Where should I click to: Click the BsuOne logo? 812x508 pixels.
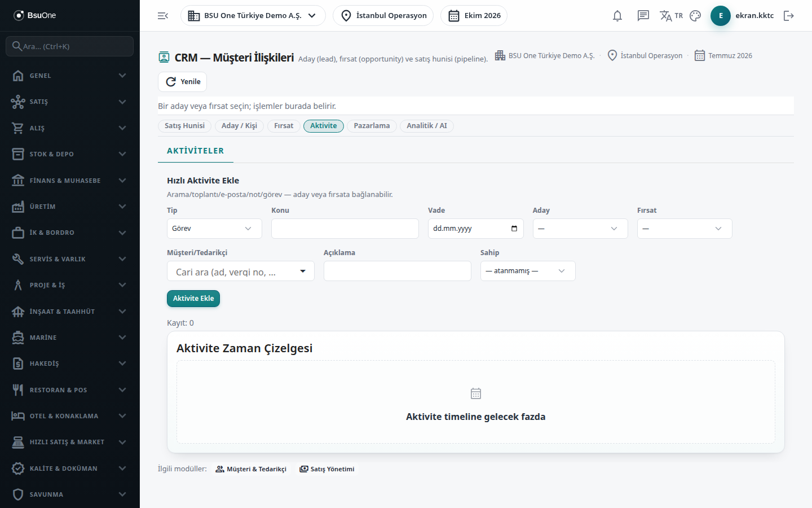(35, 15)
